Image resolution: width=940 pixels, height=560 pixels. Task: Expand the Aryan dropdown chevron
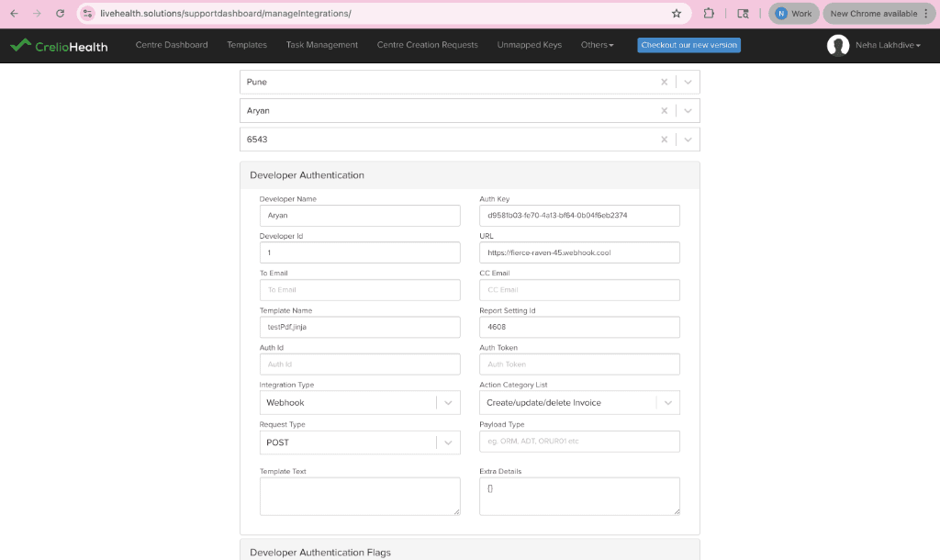[x=688, y=111]
